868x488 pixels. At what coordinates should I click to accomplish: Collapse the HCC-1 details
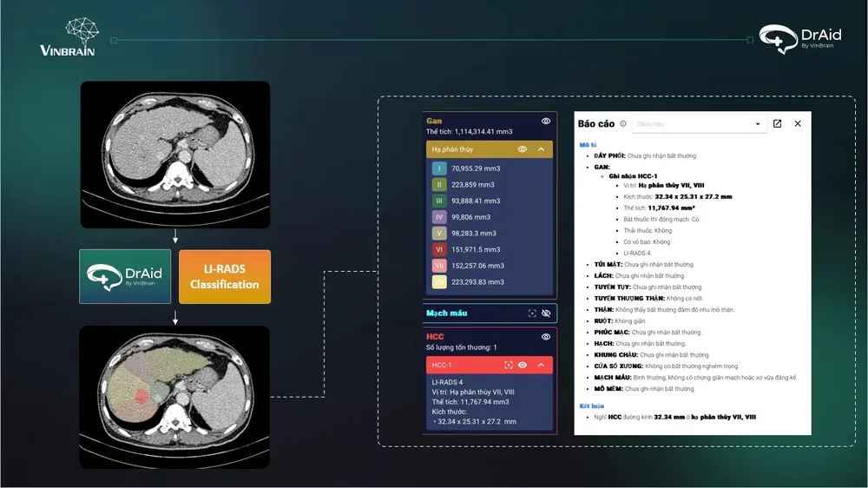[x=541, y=366]
